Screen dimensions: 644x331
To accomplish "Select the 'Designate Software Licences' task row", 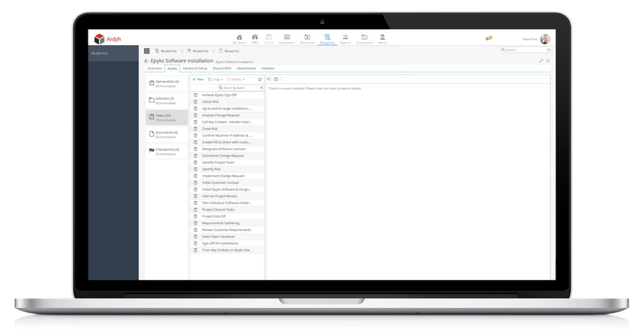I will pyautogui.click(x=227, y=149).
